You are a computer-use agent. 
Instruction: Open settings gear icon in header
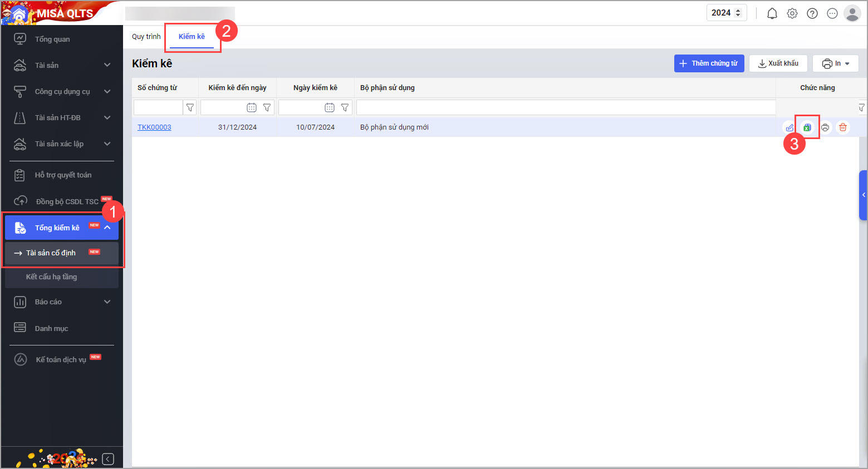(792, 13)
